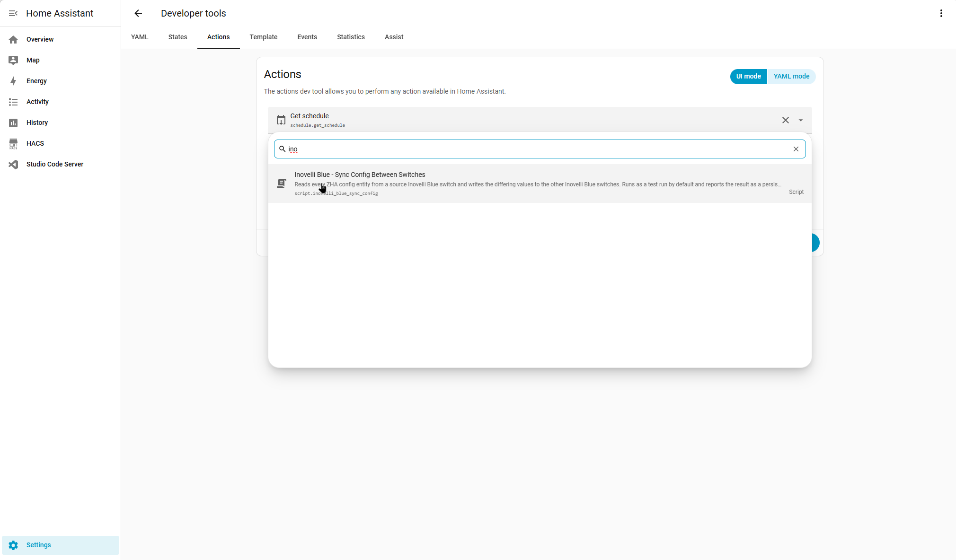
Task: Open the Settings sidebar label
Action: click(x=38, y=545)
